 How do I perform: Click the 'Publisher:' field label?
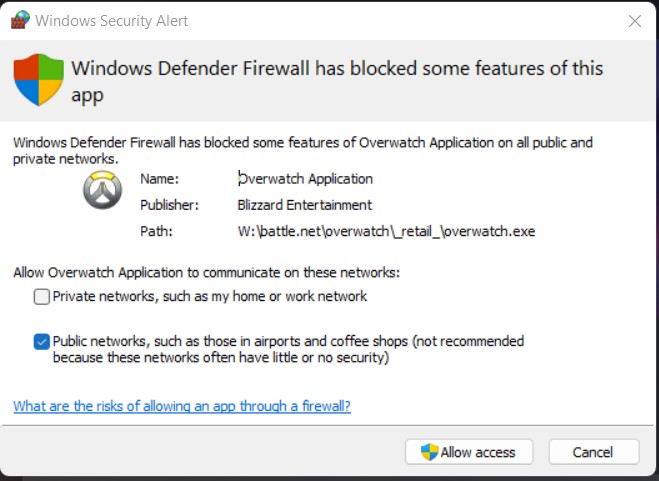pyautogui.click(x=170, y=205)
